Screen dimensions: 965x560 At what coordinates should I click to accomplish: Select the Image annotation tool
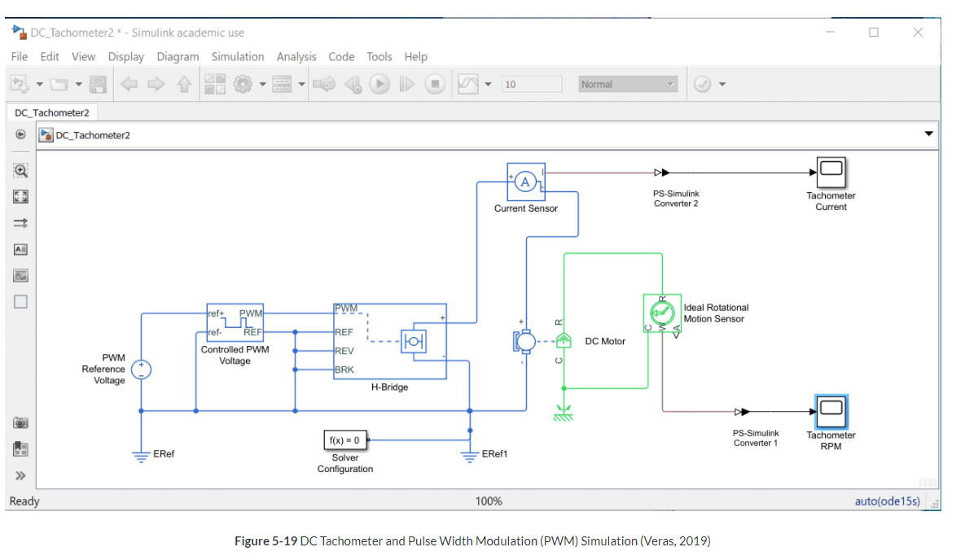coord(20,276)
